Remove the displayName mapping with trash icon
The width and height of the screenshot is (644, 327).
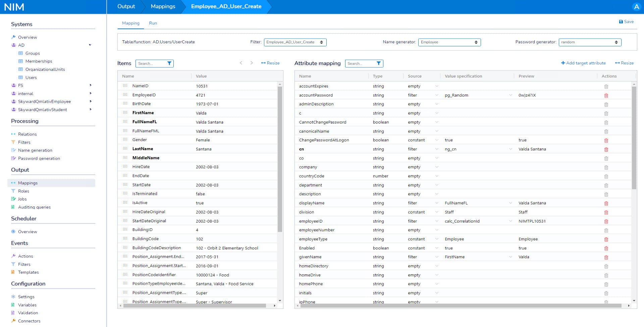pos(606,203)
